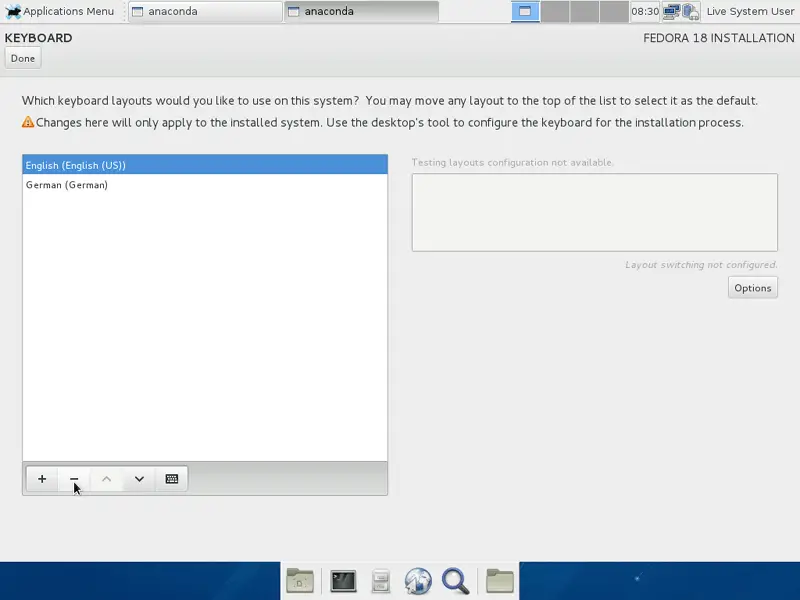This screenshot has height=600, width=800.
Task: Open the Applications Menu
Action: 60,12
